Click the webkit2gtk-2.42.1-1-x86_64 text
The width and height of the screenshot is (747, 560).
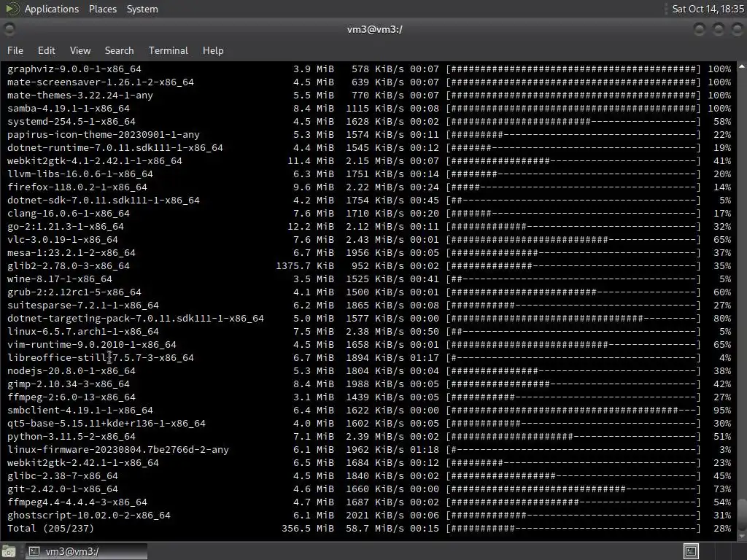[83, 463]
